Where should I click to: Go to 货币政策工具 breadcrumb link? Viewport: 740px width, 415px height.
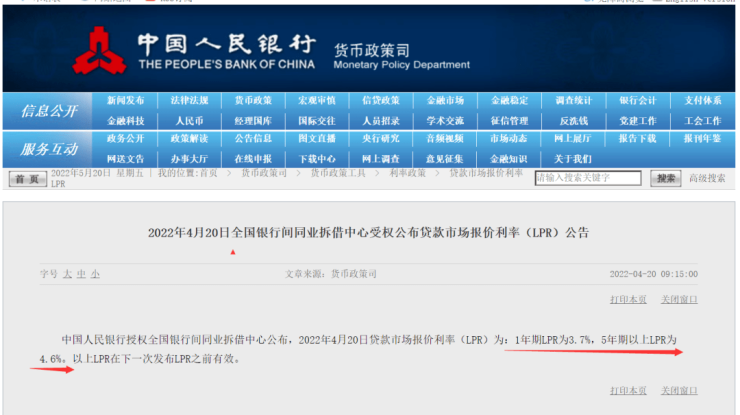click(338, 173)
